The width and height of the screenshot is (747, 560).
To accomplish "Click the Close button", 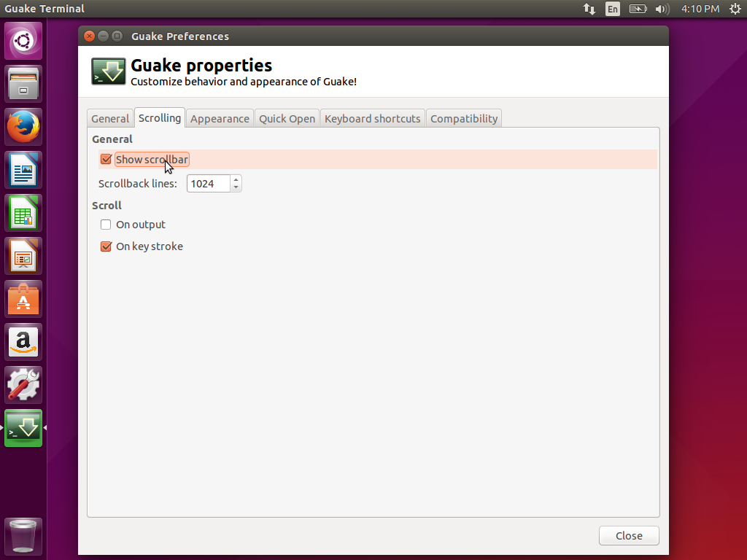I will point(628,535).
